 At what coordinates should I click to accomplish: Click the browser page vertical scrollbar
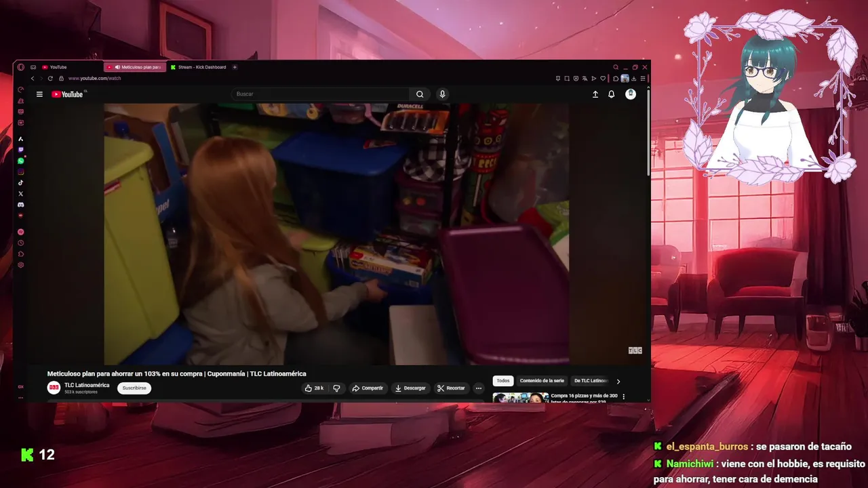[x=648, y=132]
